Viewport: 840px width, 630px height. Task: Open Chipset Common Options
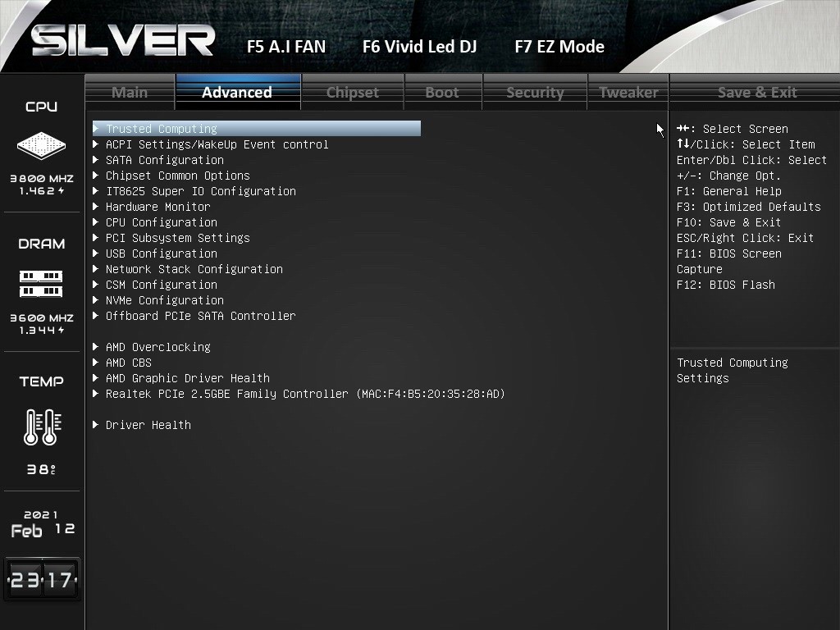[171, 176]
